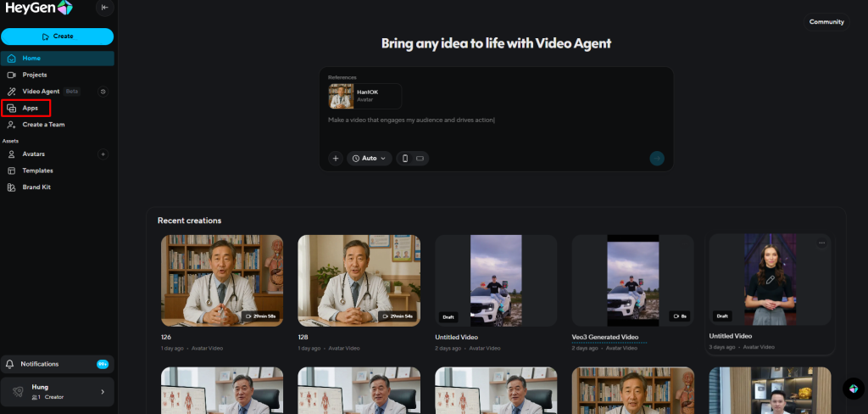Open the three-dot menu on last Untitled Video
Image resolution: width=868 pixels, height=414 pixels.
821,243
